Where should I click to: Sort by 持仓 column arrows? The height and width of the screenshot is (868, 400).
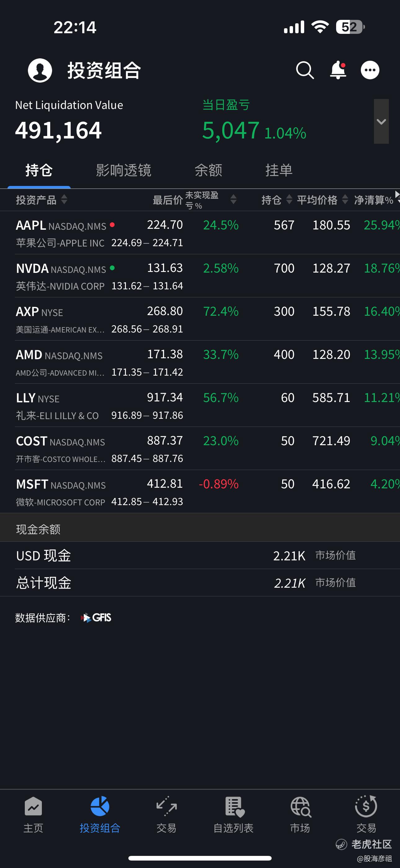(x=289, y=200)
